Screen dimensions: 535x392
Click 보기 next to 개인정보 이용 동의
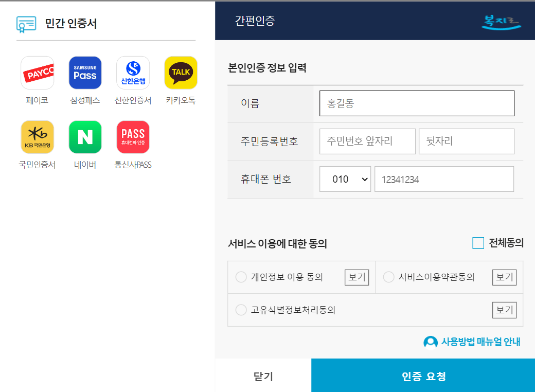[x=356, y=277]
